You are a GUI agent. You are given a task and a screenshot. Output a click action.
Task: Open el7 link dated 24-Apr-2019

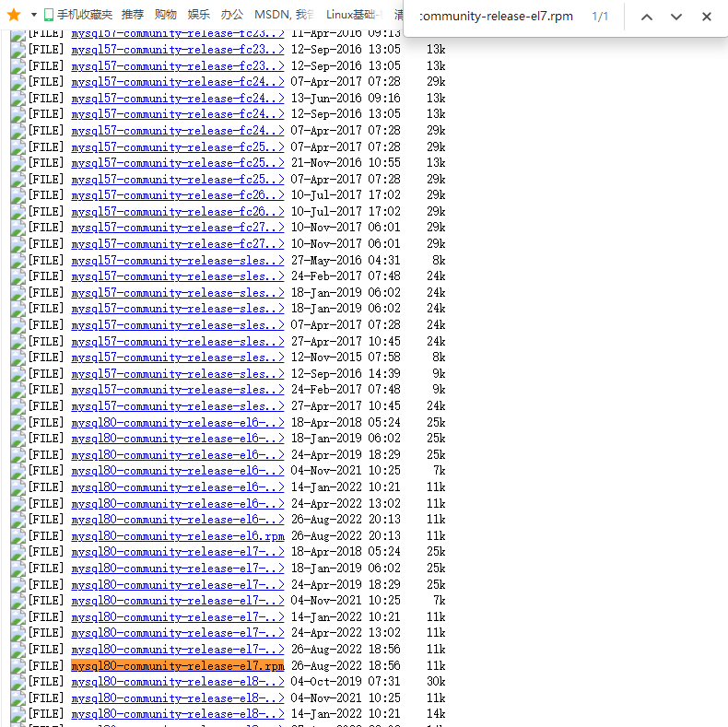[x=177, y=584]
